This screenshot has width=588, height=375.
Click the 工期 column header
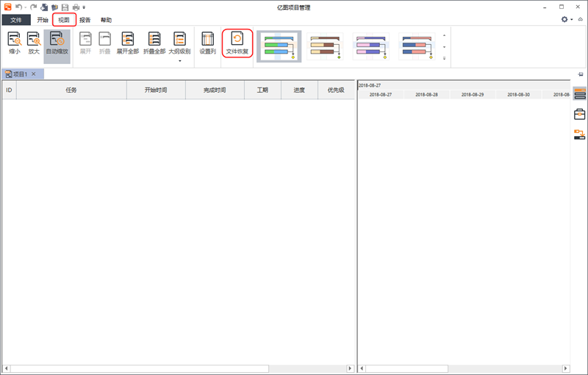click(262, 90)
